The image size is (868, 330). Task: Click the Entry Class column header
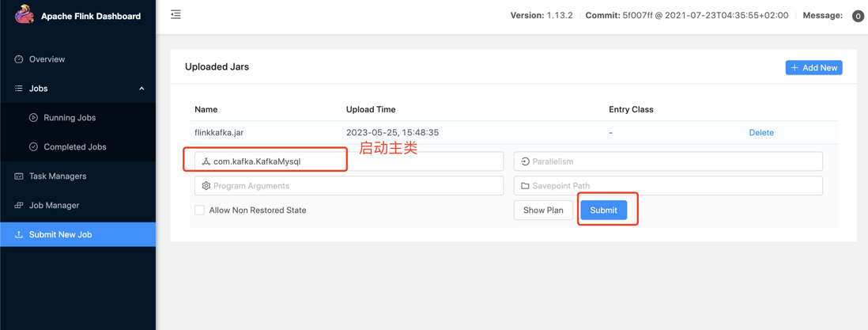pyautogui.click(x=631, y=109)
